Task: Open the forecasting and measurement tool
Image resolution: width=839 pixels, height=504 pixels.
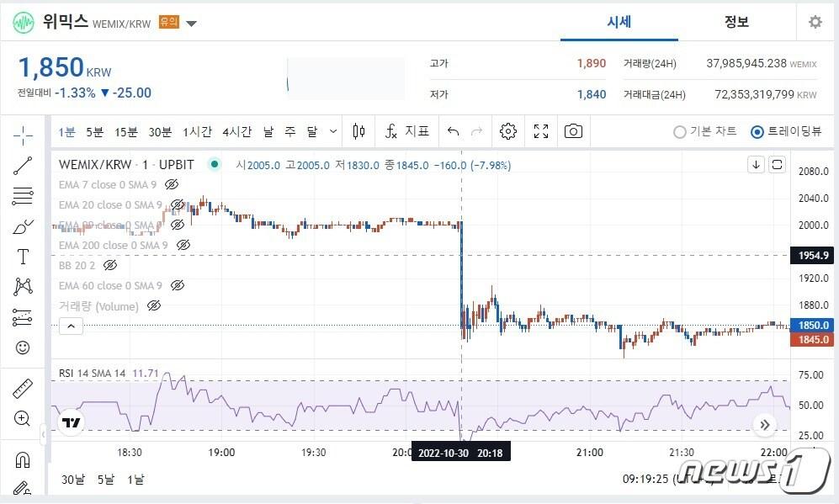Action: (x=23, y=317)
